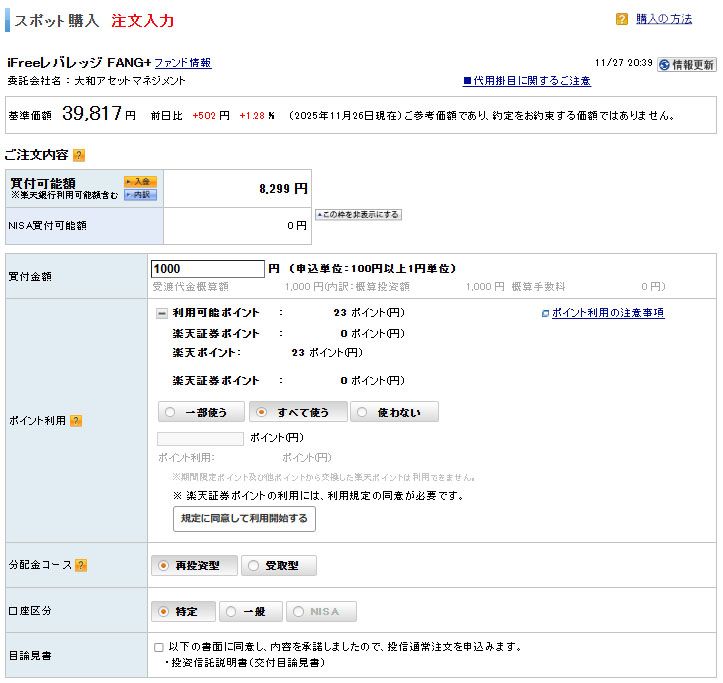This screenshot has height=683, width=723.
Task: Collapse the 利用可能ポイント details with minus icon
Action: tap(162, 313)
